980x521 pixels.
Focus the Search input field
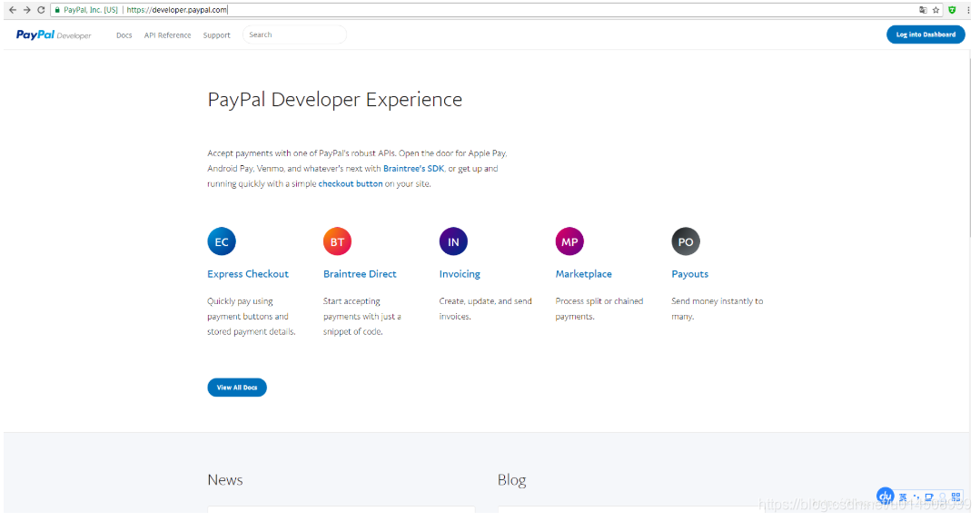pos(294,35)
